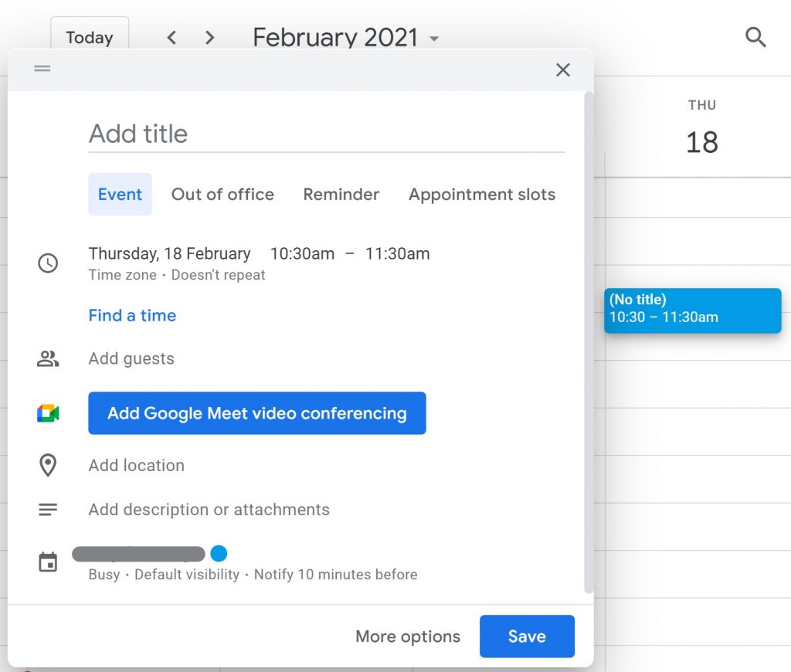Click the guests people icon
The width and height of the screenshot is (791, 672).
click(x=48, y=358)
